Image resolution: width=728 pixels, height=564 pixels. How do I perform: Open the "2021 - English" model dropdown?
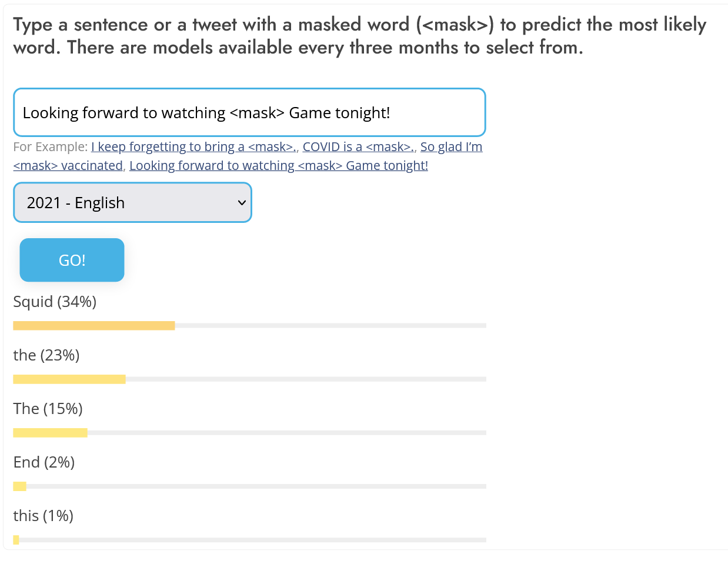pos(132,203)
